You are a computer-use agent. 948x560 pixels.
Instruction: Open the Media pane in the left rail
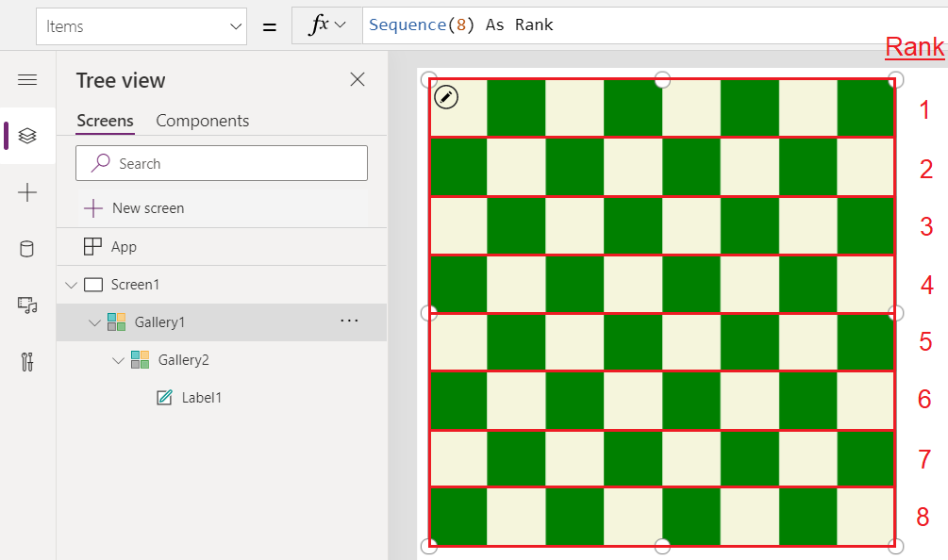(27, 305)
